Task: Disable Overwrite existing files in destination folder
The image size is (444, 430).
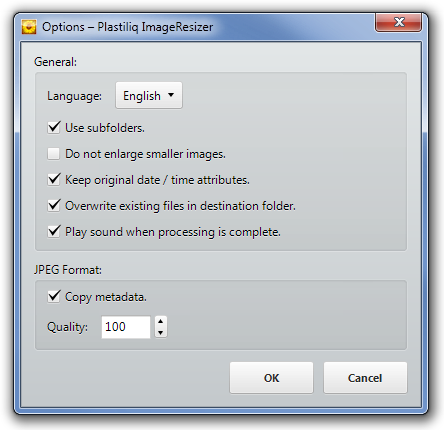Action: [x=54, y=206]
